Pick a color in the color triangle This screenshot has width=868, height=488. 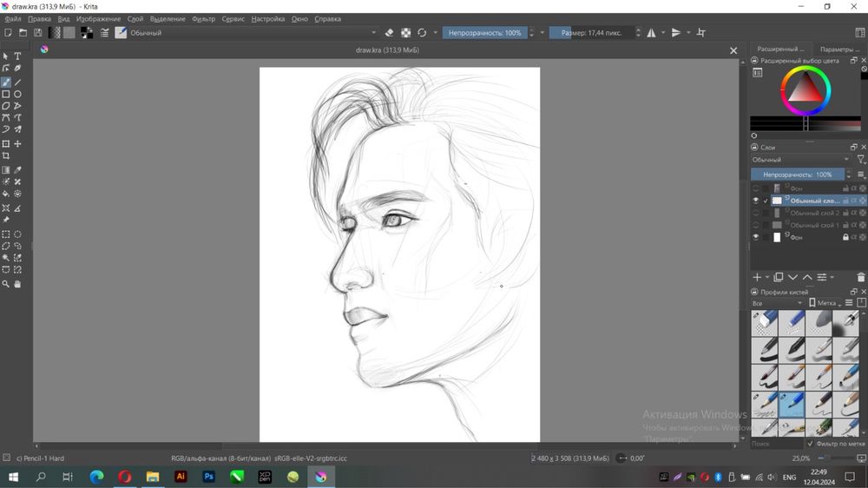(x=806, y=89)
